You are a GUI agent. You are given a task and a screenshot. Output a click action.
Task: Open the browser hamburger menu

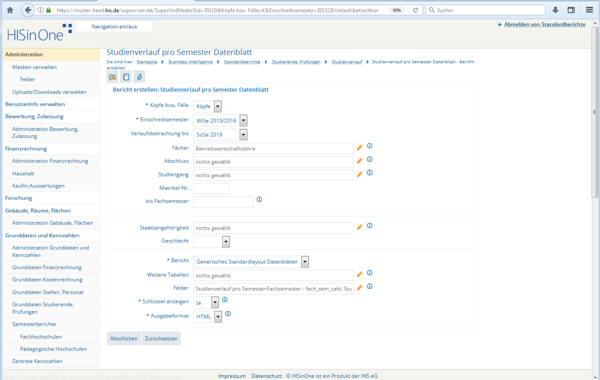tap(589, 10)
